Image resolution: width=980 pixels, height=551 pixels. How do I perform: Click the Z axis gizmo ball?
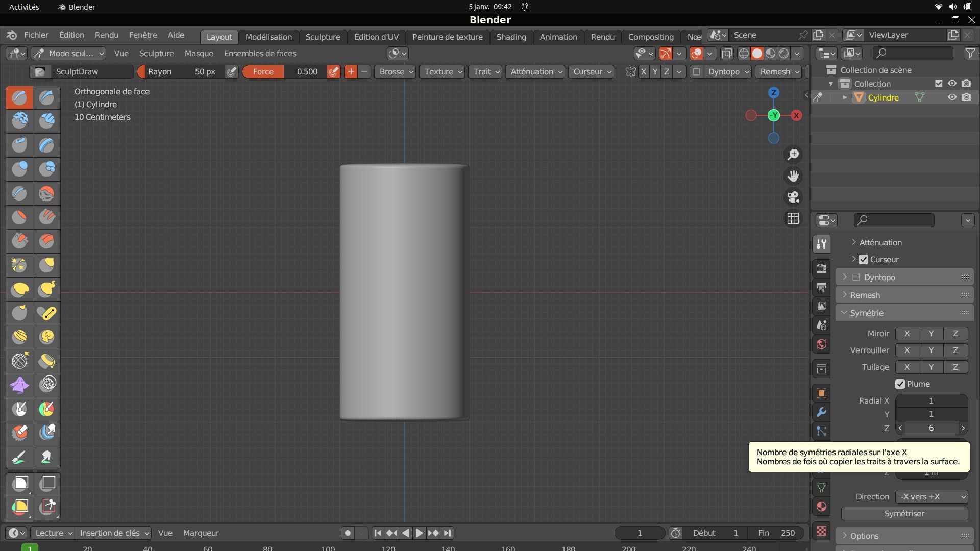774,92
